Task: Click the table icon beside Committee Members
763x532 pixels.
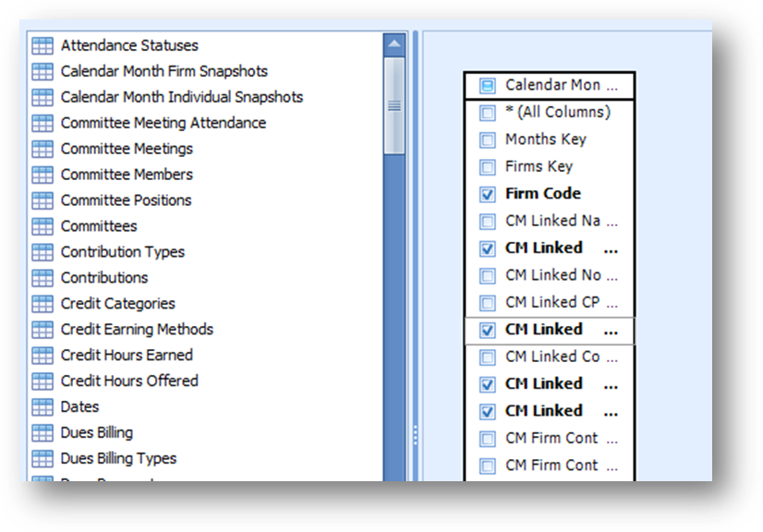Action: click(x=42, y=175)
